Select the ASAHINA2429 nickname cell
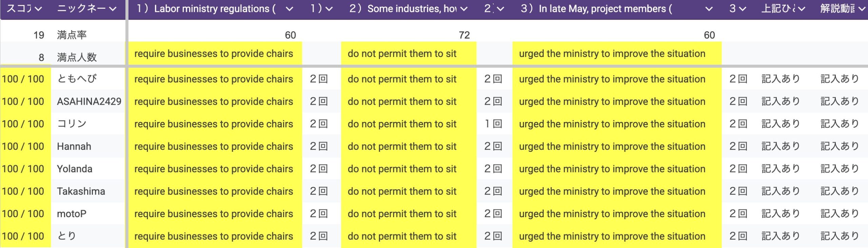The image size is (868, 248). (89, 101)
